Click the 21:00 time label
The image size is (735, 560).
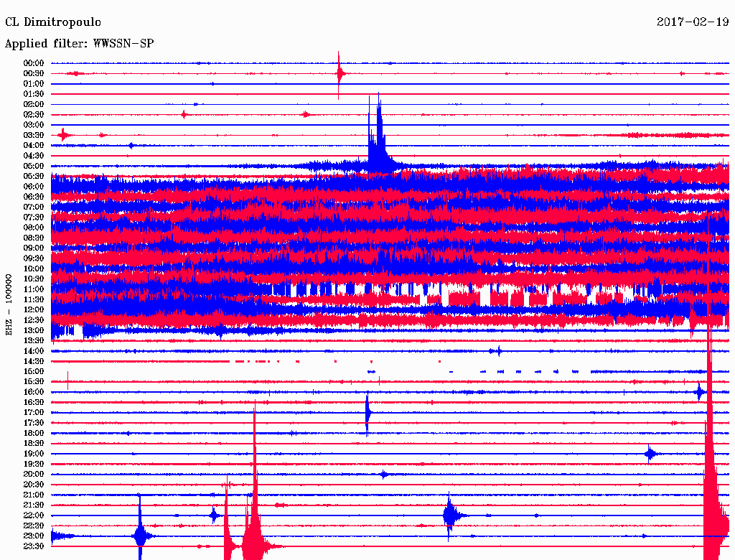coord(34,495)
